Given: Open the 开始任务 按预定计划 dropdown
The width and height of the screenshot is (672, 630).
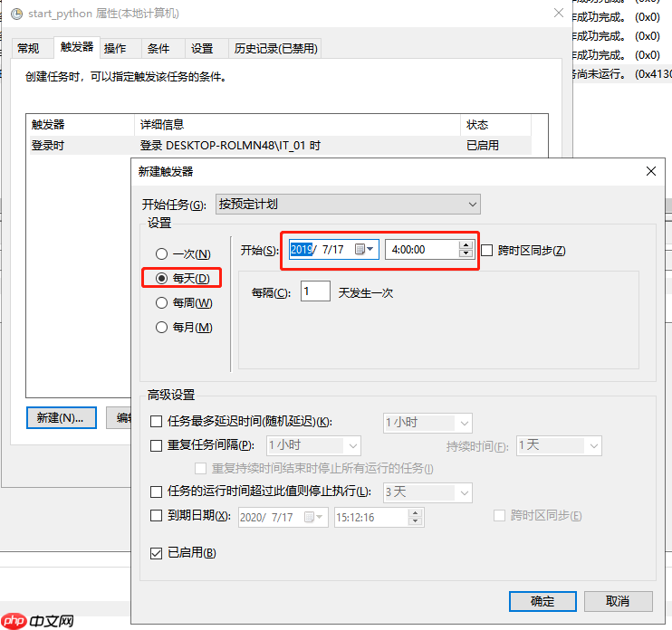Looking at the screenshot, I should 348,205.
